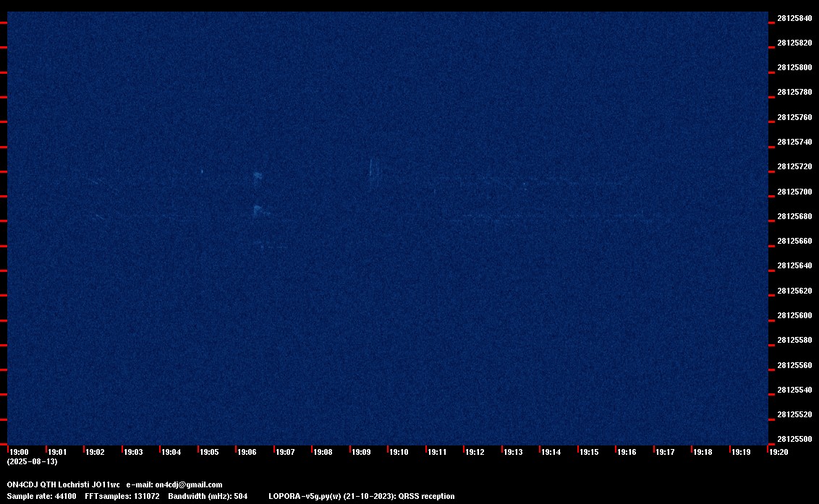Click the 19:07 time axis label
819x504 pixels.
click(x=285, y=452)
